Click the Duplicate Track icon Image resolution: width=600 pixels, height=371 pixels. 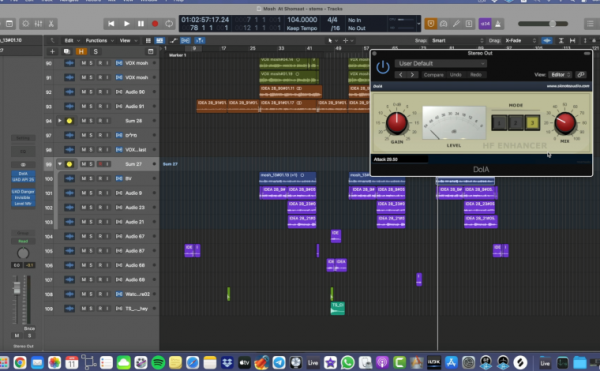(67, 52)
